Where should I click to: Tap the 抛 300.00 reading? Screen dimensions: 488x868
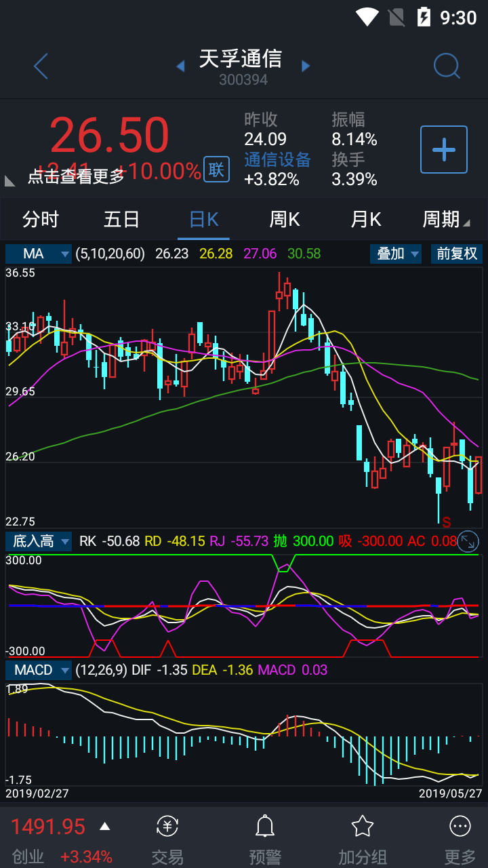click(304, 541)
